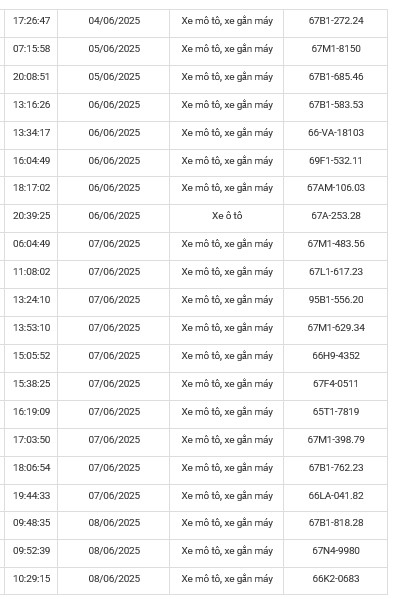Select plate 67A-253.28
Image resolution: width=393 pixels, height=599 pixels.
pos(336,215)
